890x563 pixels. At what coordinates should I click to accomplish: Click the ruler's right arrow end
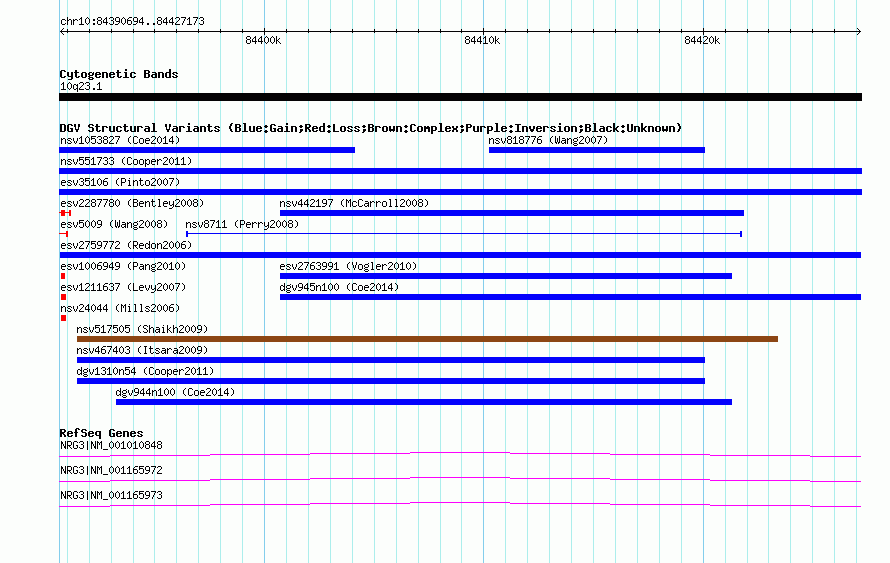[x=858, y=31]
